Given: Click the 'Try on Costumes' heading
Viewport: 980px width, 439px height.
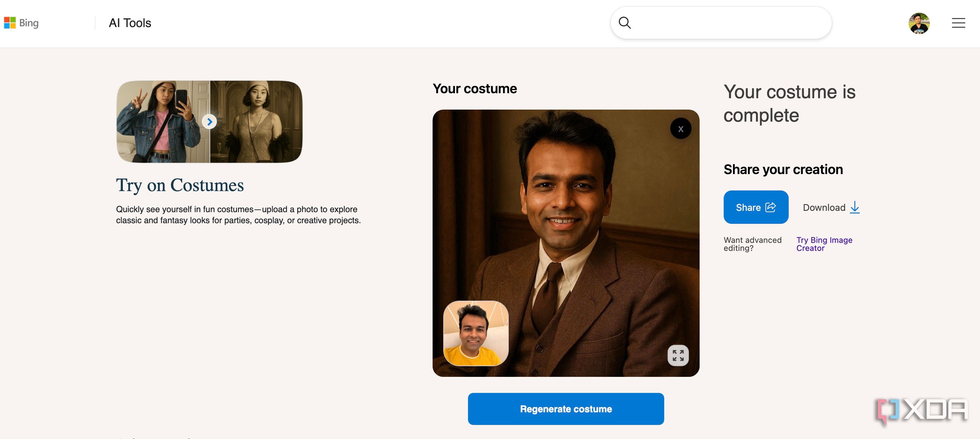Looking at the screenshot, I should point(180,185).
